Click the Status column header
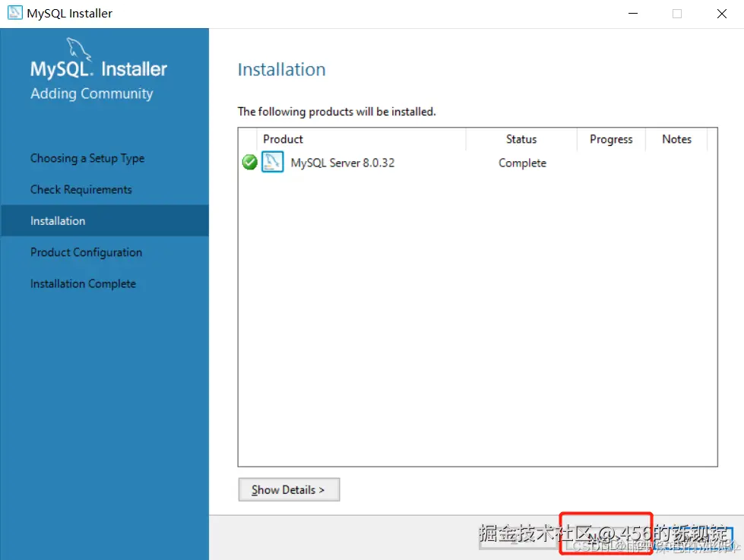The width and height of the screenshot is (744, 560). (x=521, y=139)
